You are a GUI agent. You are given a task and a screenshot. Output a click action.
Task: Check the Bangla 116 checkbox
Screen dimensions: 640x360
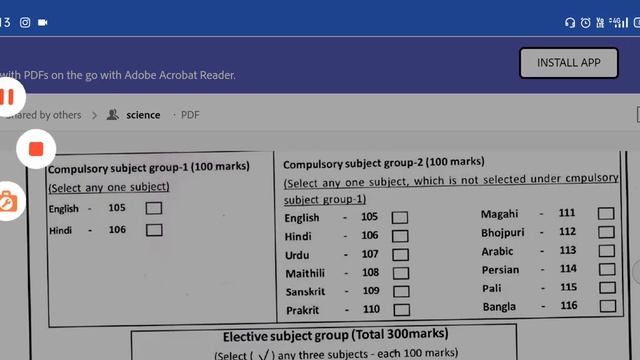coord(608,306)
